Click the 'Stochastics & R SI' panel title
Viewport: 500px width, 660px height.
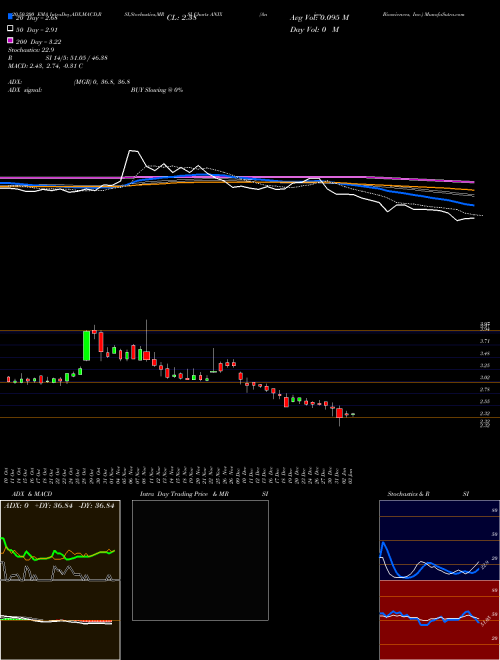(428, 494)
